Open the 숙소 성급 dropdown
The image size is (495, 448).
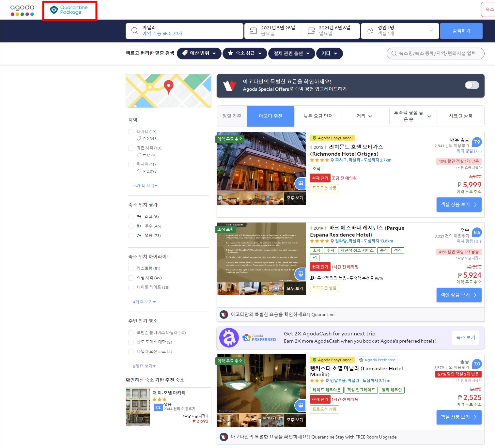pyautogui.click(x=245, y=54)
